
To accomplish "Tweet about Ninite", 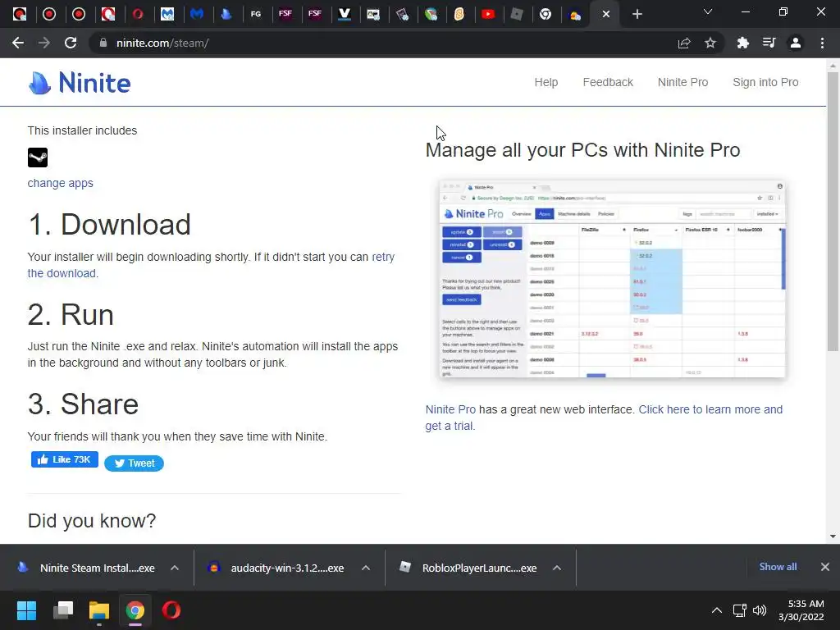I will point(134,463).
